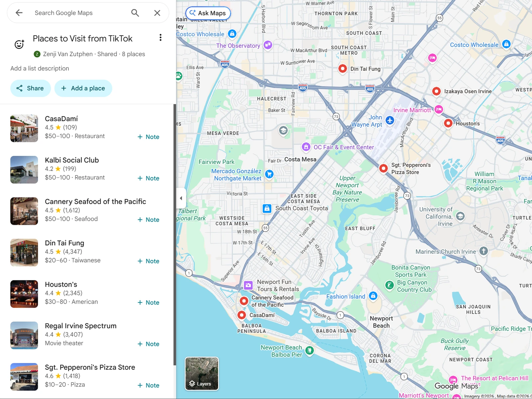532x399 pixels.
Task: Add a note to Cannery Seafood
Action: point(149,220)
